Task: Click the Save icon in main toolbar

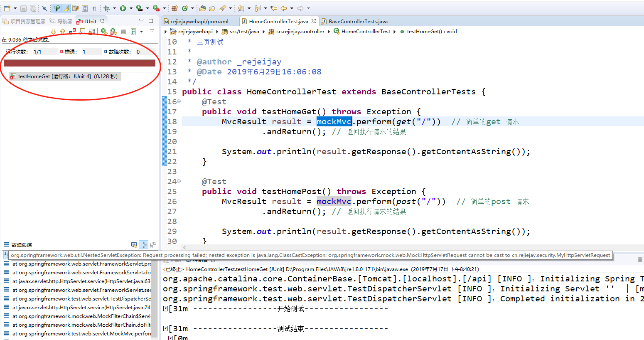Action: tap(23, 8)
